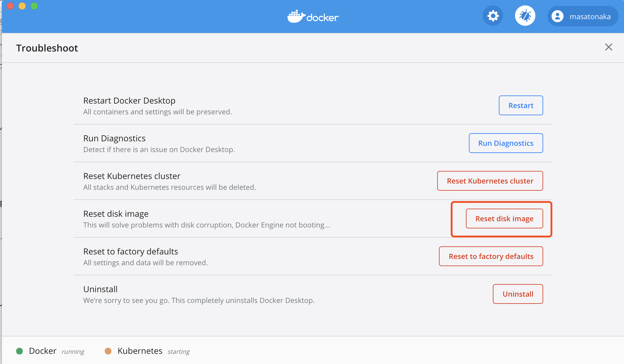Start the Run Diagnostics button
This screenshot has height=364, width=624.
(506, 143)
